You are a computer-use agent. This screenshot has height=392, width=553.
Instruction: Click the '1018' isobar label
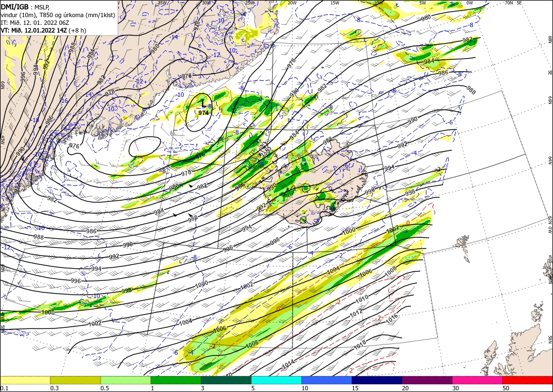[360, 344]
